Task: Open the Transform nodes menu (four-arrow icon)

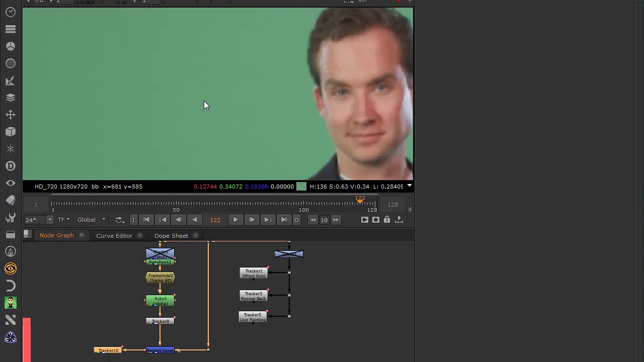Action: [x=11, y=115]
